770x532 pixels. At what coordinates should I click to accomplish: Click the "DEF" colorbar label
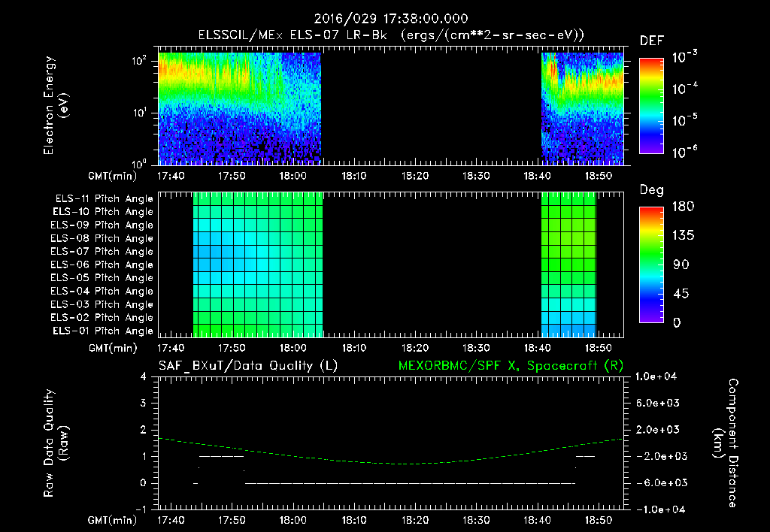point(652,41)
